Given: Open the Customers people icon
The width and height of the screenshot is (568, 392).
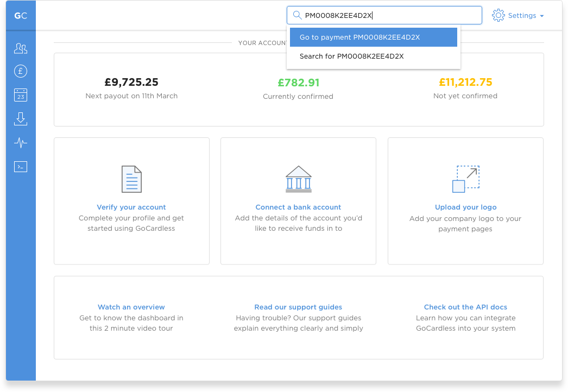Looking at the screenshot, I should pyautogui.click(x=21, y=48).
